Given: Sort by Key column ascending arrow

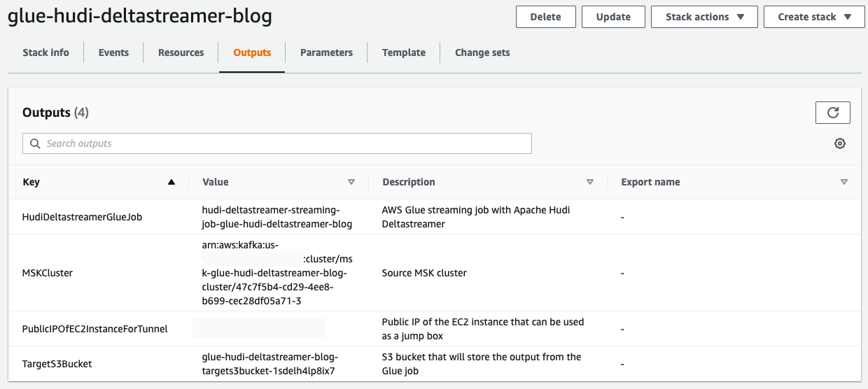Looking at the screenshot, I should point(171,182).
